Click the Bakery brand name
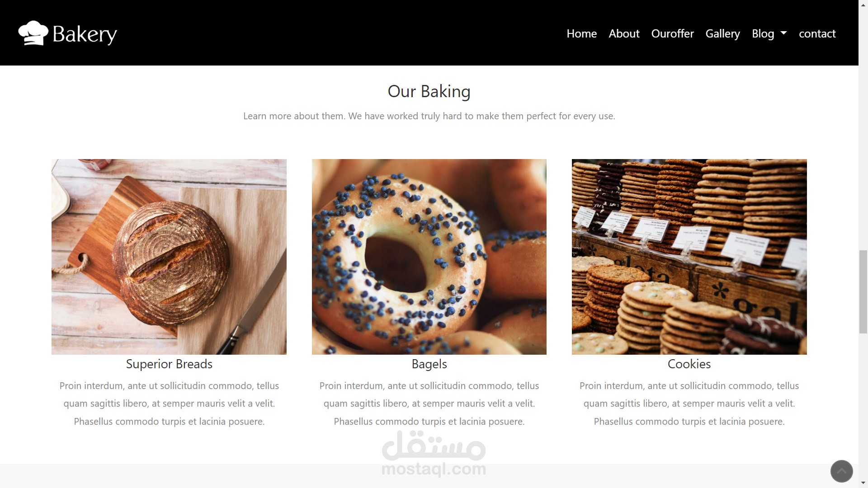Image resolution: width=868 pixels, height=488 pixels. click(x=85, y=34)
